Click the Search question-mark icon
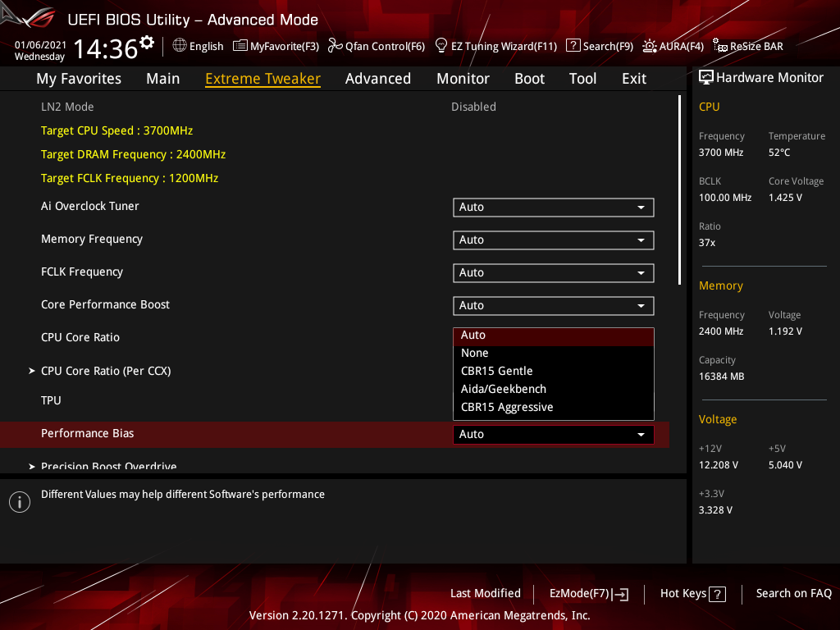 (573, 46)
